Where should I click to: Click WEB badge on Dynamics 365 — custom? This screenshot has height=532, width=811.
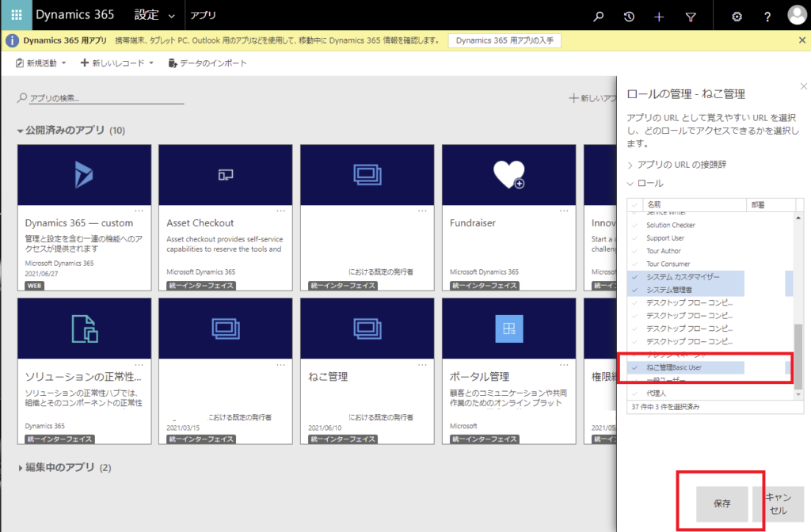(34, 285)
